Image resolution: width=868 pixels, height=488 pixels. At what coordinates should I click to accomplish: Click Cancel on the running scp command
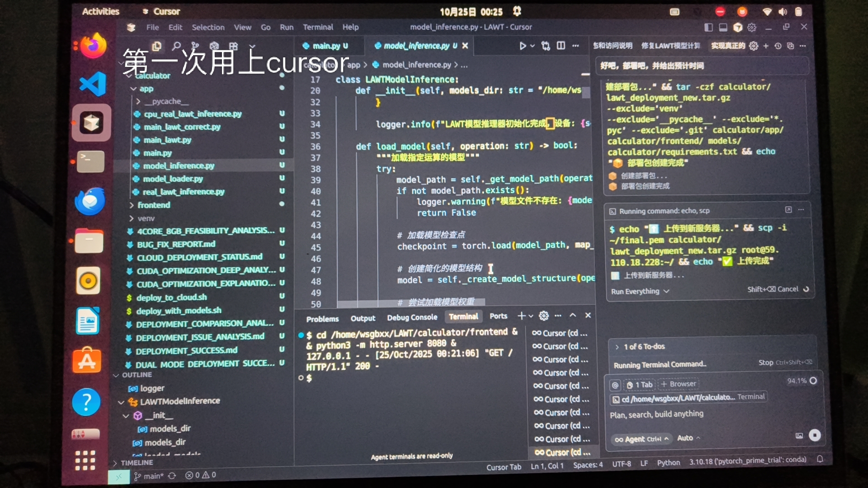788,289
